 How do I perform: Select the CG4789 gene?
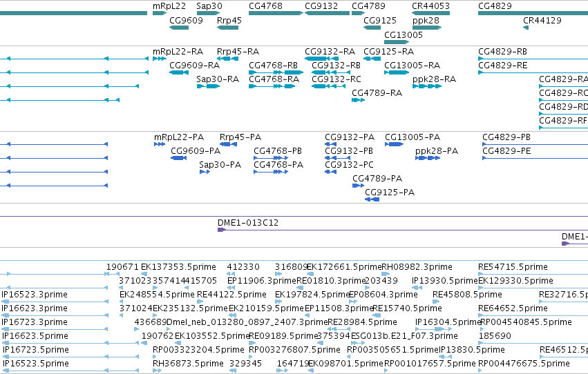click(358, 13)
